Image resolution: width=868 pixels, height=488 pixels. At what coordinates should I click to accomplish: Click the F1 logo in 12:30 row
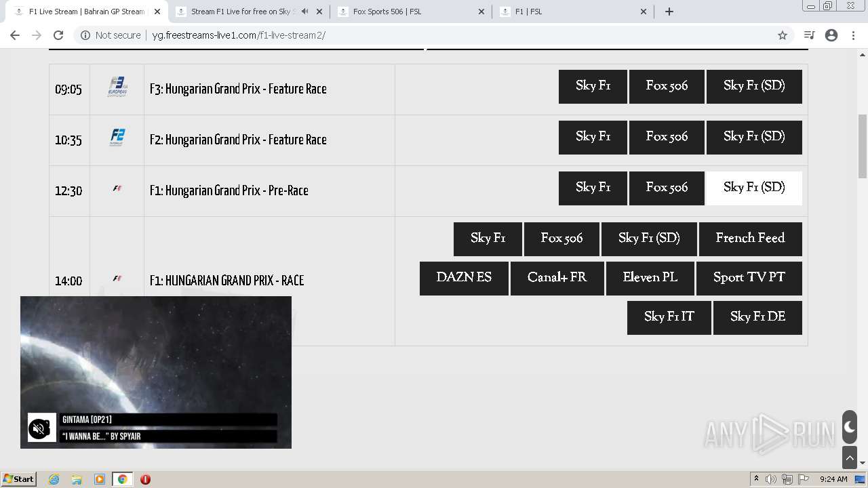pos(117,188)
